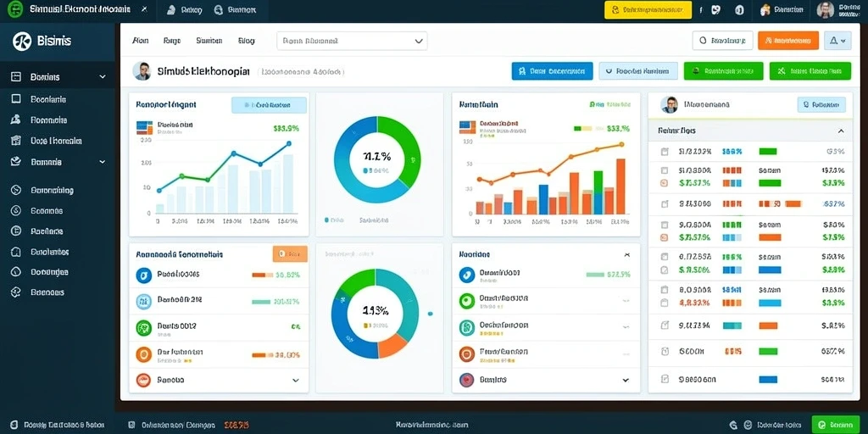Expand the first sidebar item using its chevron

pos(103,77)
